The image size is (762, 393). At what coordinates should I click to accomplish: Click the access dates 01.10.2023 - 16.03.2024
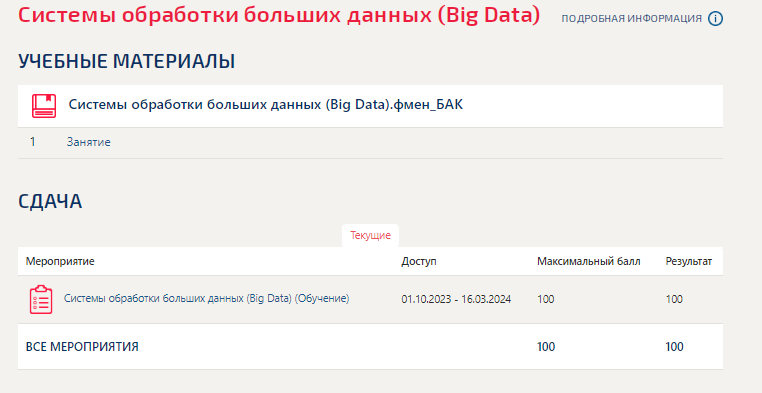pos(456,299)
